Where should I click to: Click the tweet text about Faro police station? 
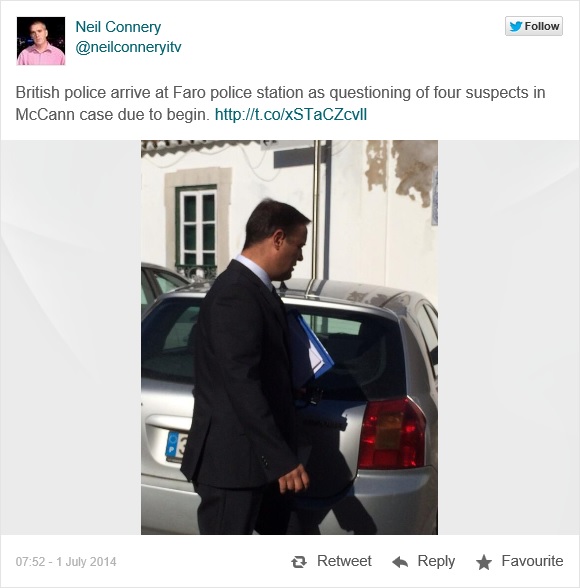point(280,103)
